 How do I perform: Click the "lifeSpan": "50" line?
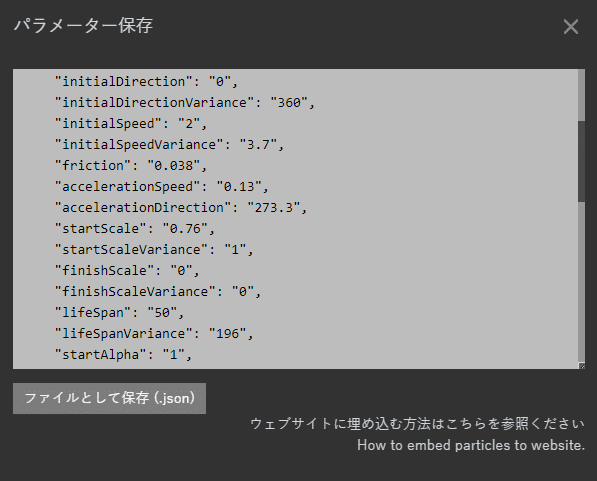tap(119, 312)
